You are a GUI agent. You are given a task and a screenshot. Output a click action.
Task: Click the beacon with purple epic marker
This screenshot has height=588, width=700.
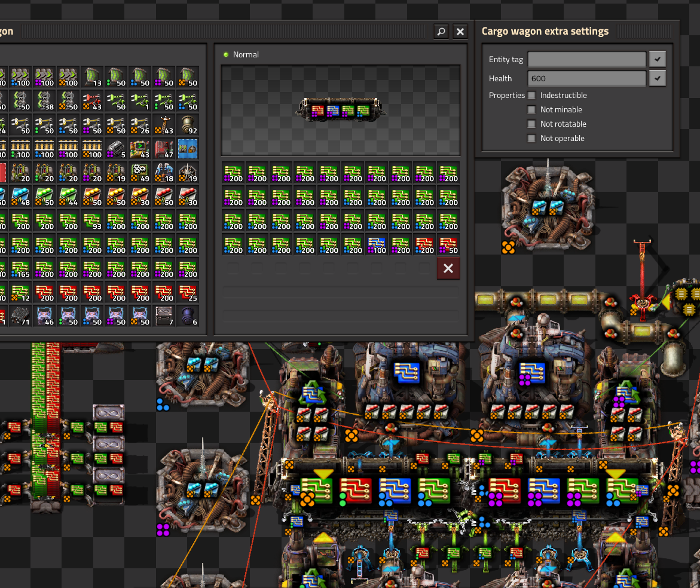click(x=203, y=490)
